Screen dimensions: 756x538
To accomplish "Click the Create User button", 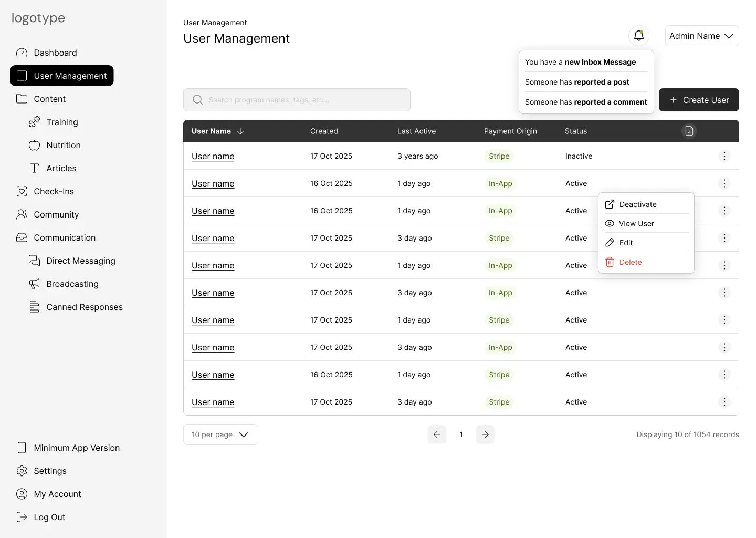I will 699,100.
